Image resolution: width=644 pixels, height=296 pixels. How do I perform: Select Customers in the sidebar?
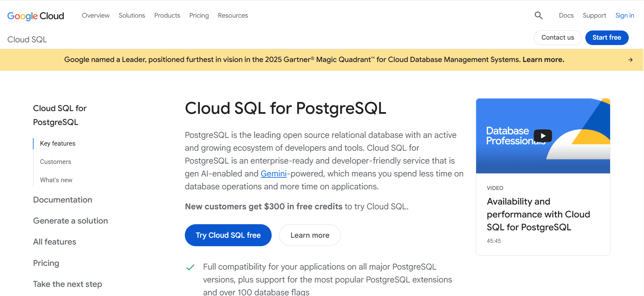[56, 162]
